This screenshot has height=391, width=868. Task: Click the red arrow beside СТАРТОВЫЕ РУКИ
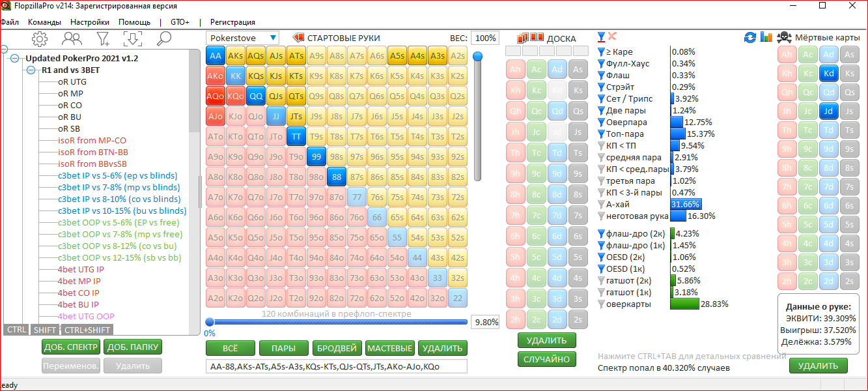[x=298, y=38]
